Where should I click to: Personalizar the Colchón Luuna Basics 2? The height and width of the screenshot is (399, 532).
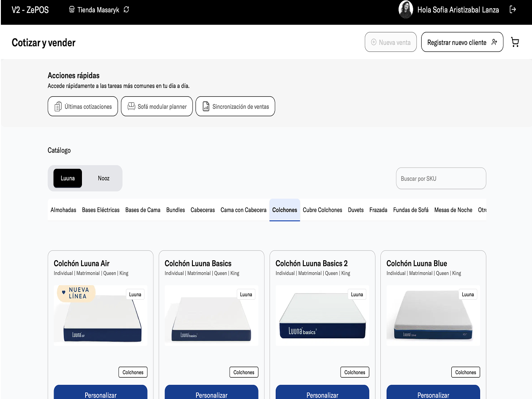coord(322,392)
